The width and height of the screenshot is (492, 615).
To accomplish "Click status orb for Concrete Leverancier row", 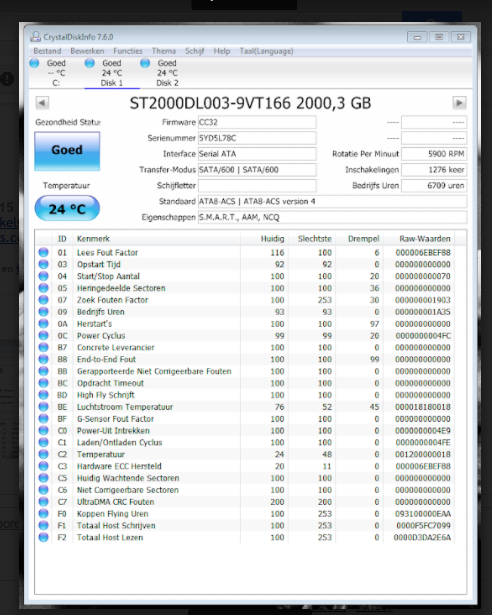I will coord(44,347).
